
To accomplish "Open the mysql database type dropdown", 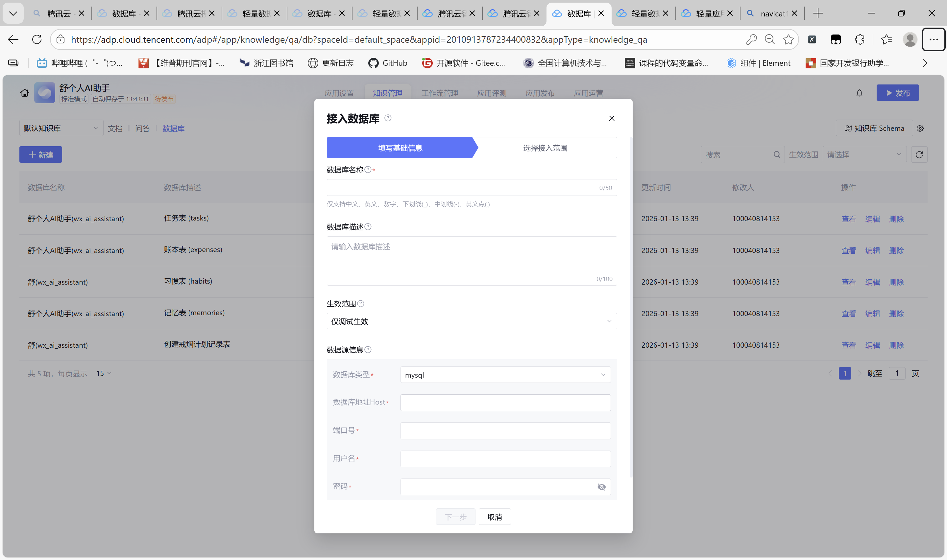I will pyautogui.click(x=505, y=375).
